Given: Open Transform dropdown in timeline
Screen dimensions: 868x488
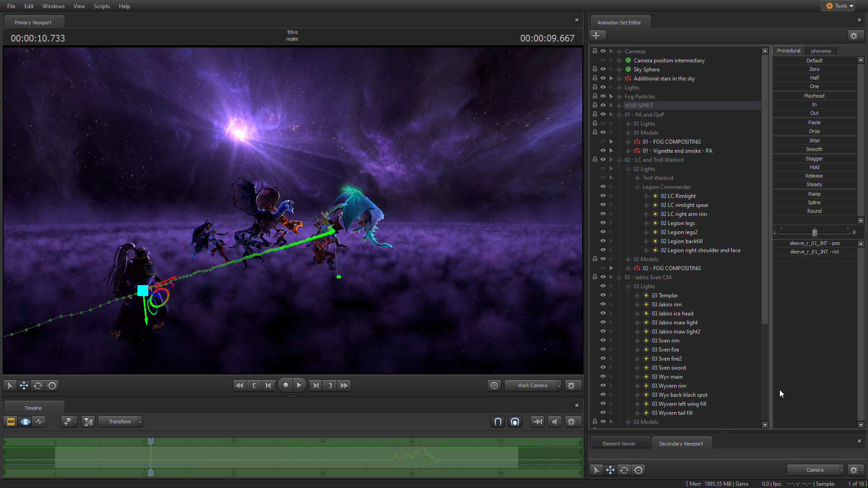Looking at the screenshot, I should point(120,422).
